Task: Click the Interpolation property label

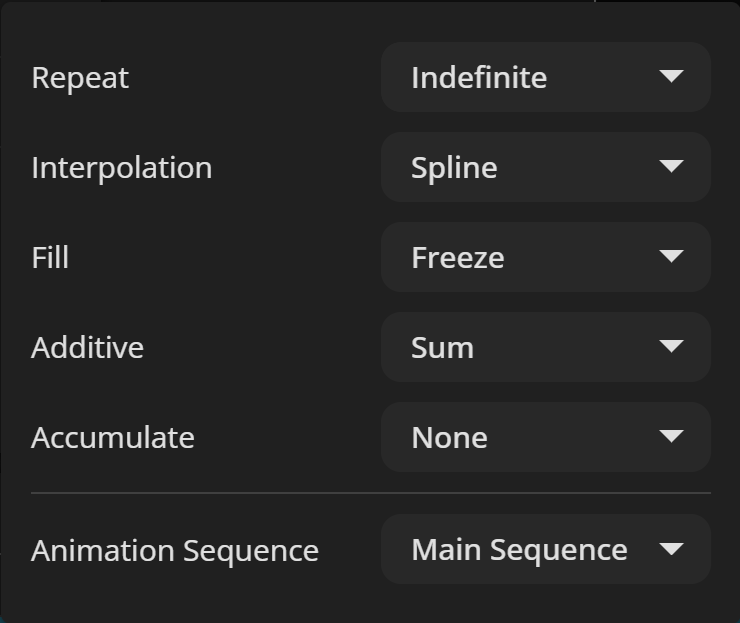Action: point(121,167)
